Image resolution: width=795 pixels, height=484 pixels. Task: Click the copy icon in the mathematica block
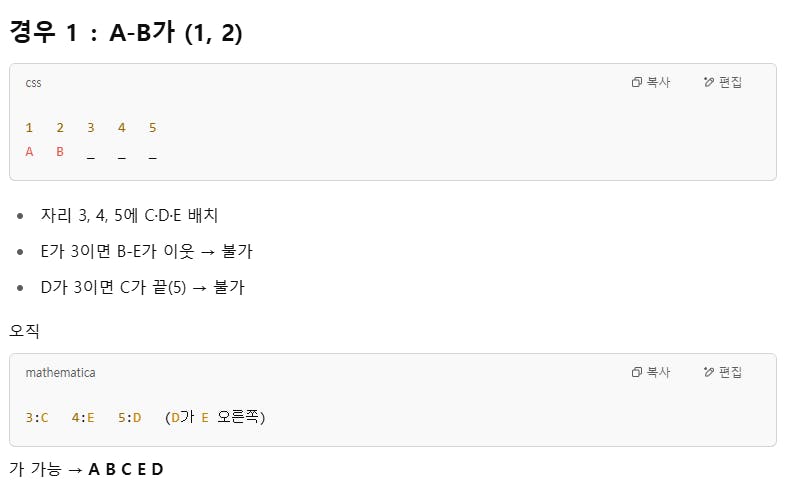click(x=637, y=372)
